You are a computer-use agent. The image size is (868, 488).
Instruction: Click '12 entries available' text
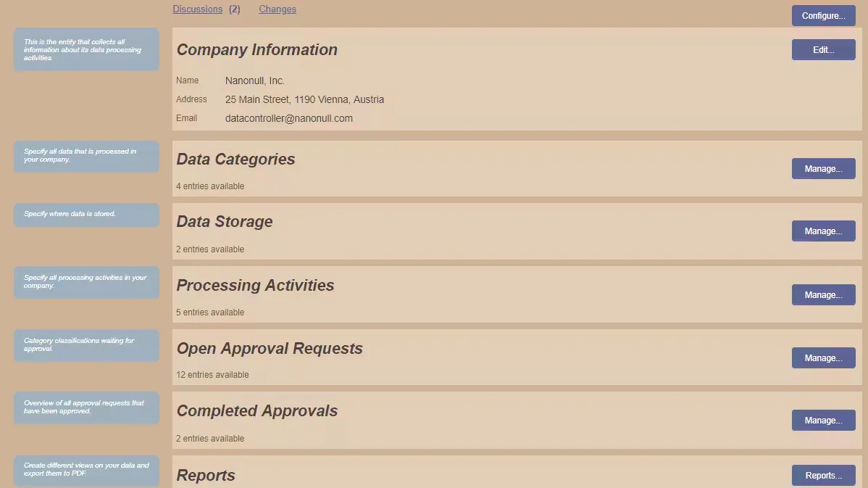(x=212, y=375)
